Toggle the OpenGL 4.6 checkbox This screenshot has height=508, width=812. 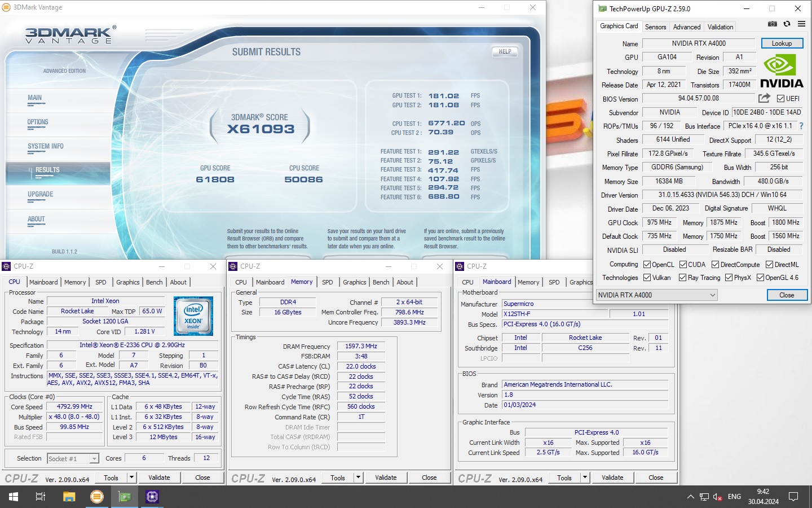(760, 278)
